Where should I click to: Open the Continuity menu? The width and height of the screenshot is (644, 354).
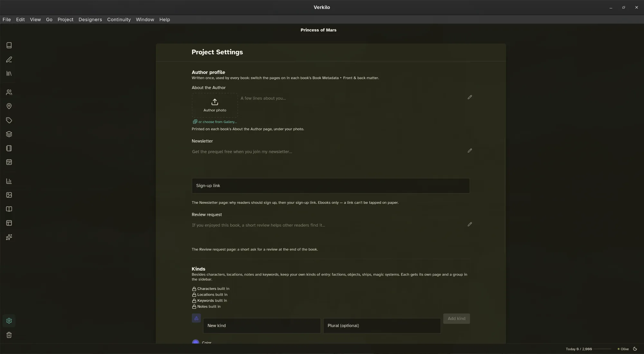coord(119,20)
